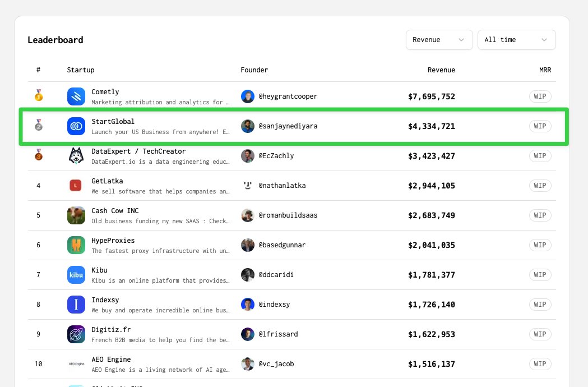Click the WIP badge in Cometly row

pyautogui.click(x=540, y=96)
